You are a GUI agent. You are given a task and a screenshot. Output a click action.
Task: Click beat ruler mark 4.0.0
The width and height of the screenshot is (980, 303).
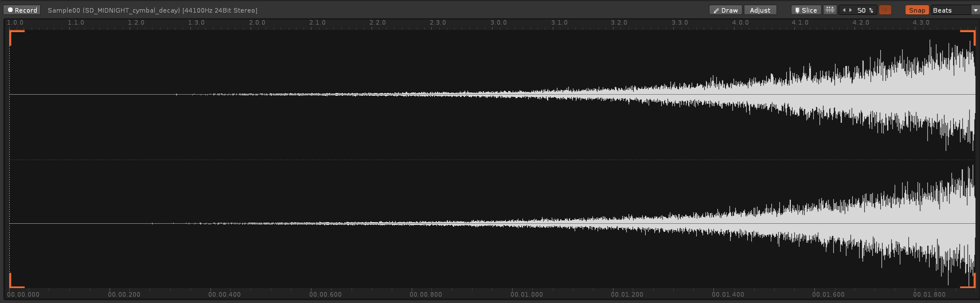[740, 23]
